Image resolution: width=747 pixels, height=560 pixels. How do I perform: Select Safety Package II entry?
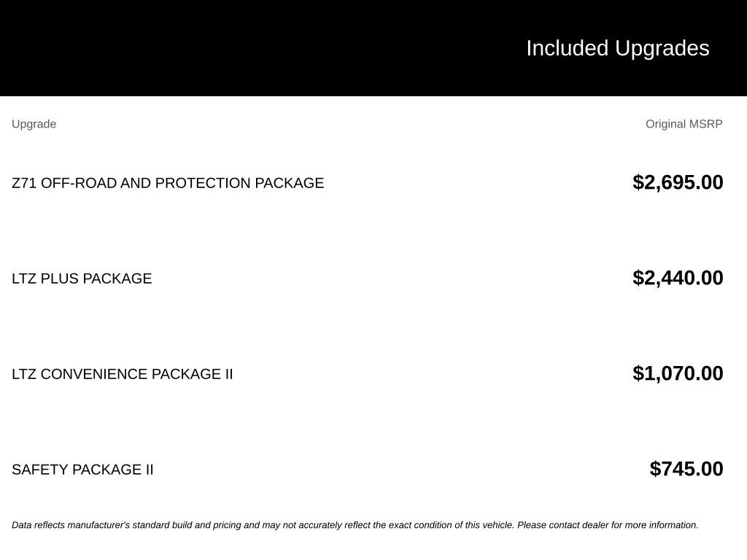click(x=82, y=470)
